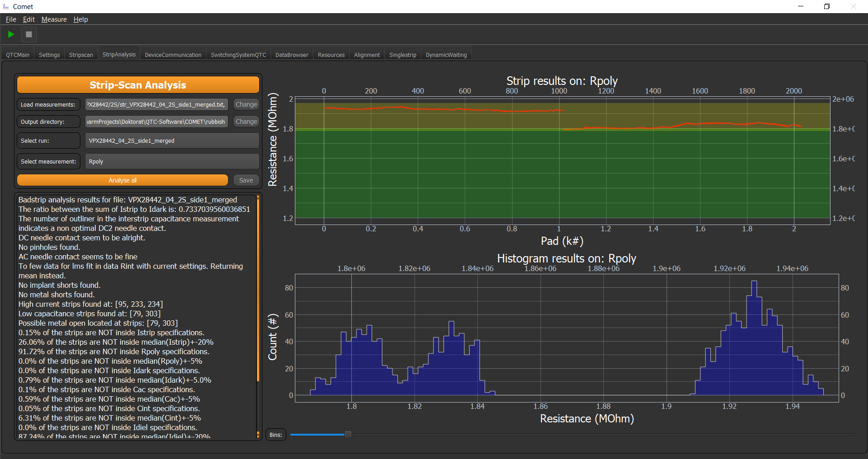Click the Save button
This screenshot has width=868, height=459.
(246, 180)
